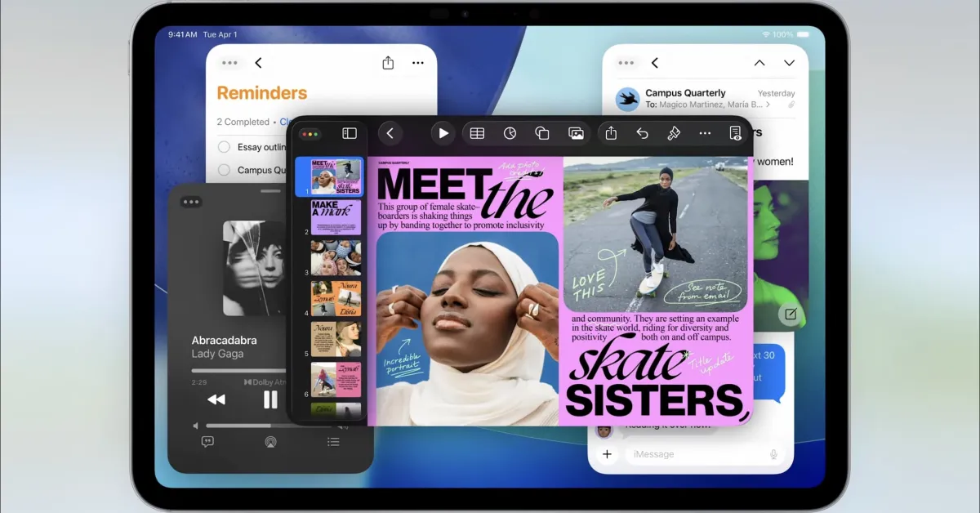The width and height of the screenshot is (980, 513).
Task: Tap Undo in the Keynote toolbar
Action: coord(642,133)
